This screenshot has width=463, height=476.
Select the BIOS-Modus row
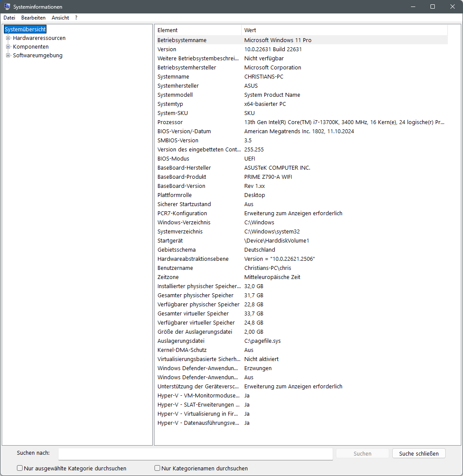(x=217, y=158)
